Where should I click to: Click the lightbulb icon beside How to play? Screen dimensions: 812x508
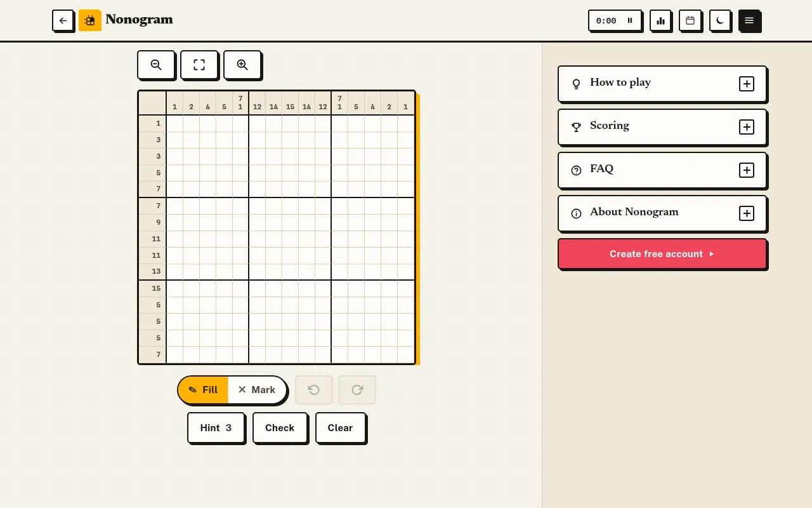pyautogui.click(x=576, y=84)
